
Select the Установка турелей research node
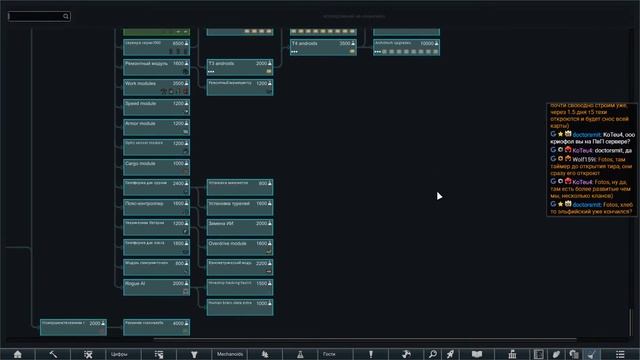tap(240, 207)
